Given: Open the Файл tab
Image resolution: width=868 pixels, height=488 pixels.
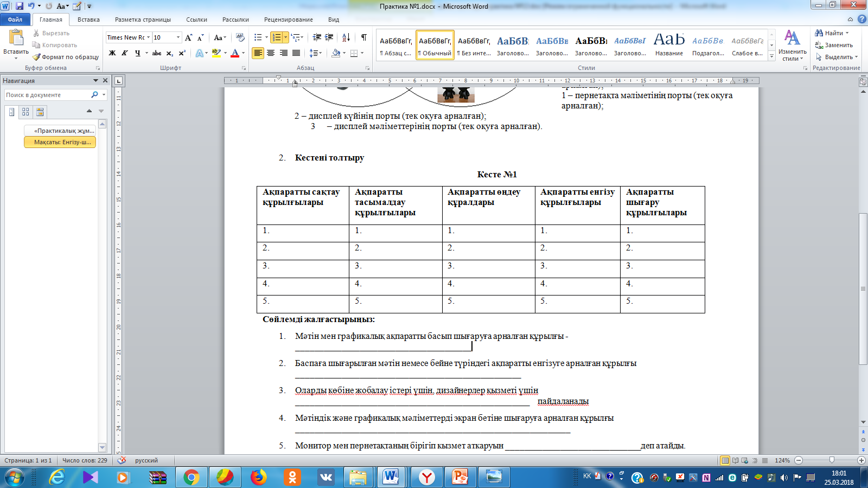Looking at the screenshot, I should pos(15,20).
